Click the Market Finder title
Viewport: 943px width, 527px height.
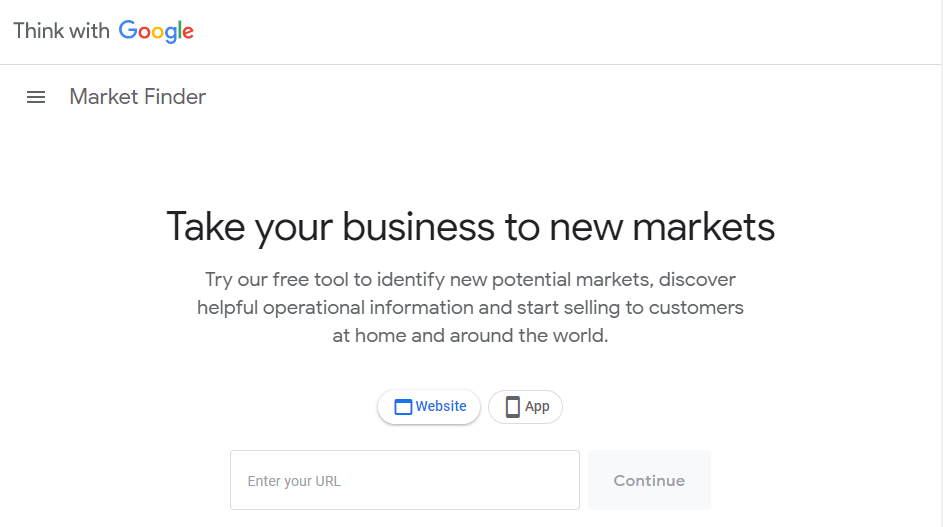tap(137, 97)
